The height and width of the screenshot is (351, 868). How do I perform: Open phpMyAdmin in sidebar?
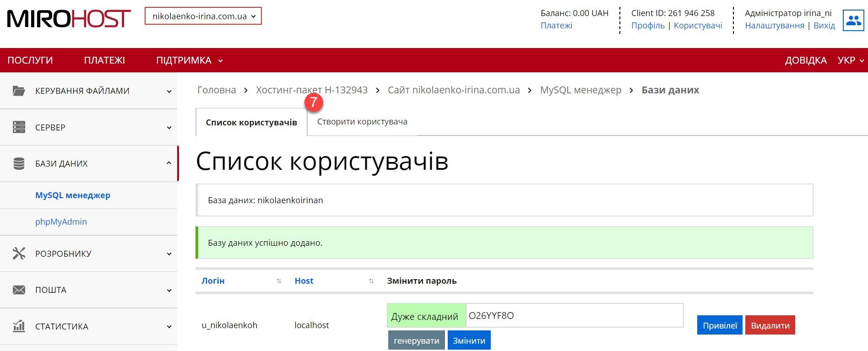coord(61,221)
